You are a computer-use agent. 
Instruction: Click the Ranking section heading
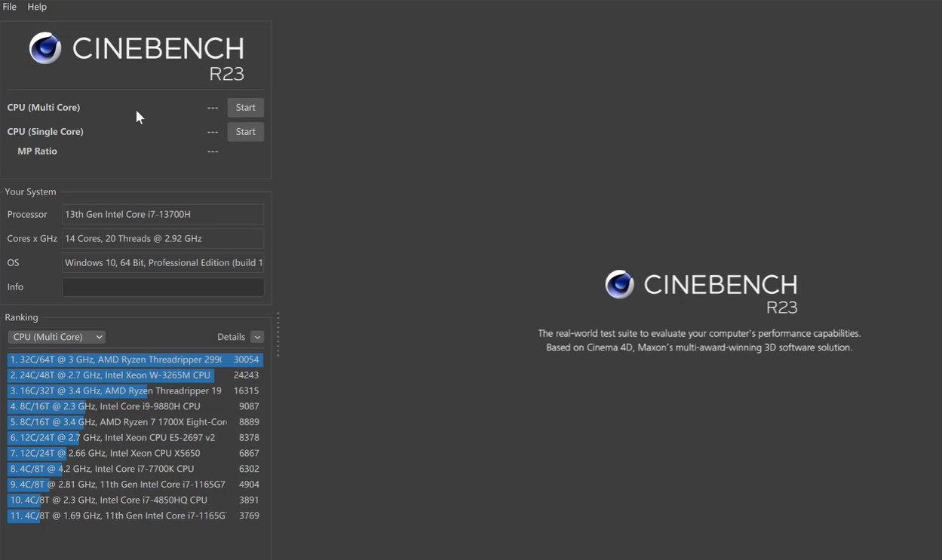(x=21, y=317)
